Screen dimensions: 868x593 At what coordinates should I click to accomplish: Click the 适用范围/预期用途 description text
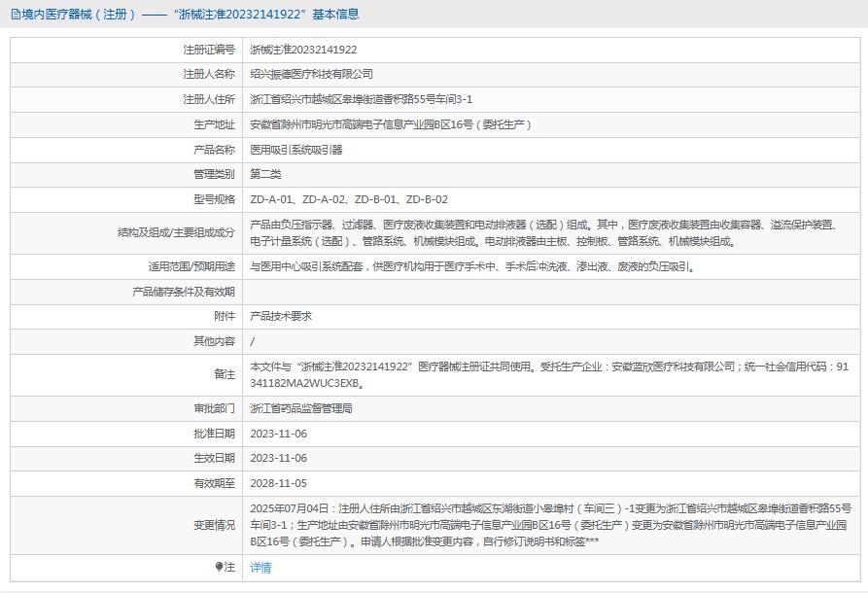[471, 265]
